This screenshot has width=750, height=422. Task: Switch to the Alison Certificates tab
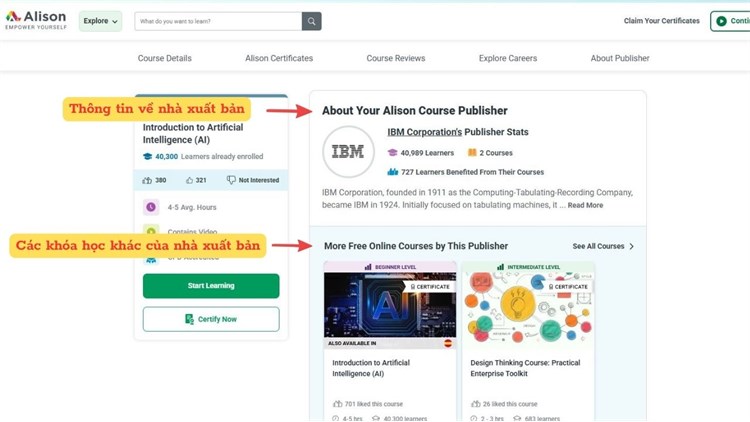click(x=279, y=58)
